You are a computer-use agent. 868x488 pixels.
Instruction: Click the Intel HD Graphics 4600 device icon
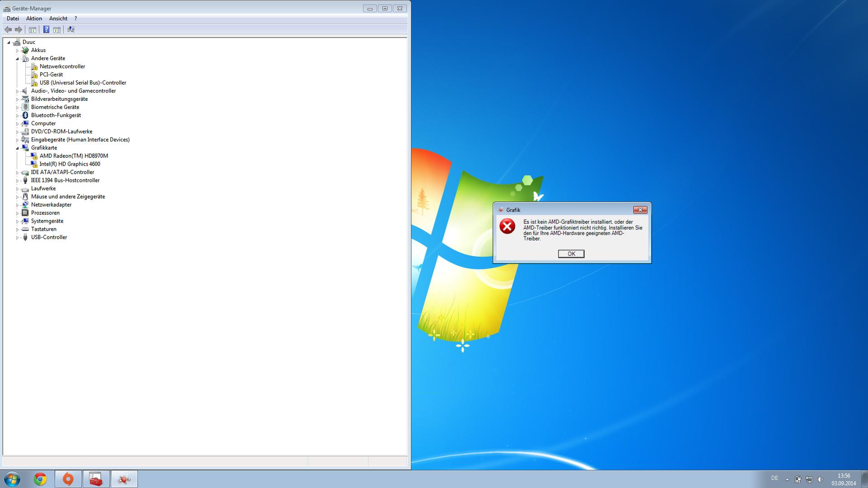[34, 164]
